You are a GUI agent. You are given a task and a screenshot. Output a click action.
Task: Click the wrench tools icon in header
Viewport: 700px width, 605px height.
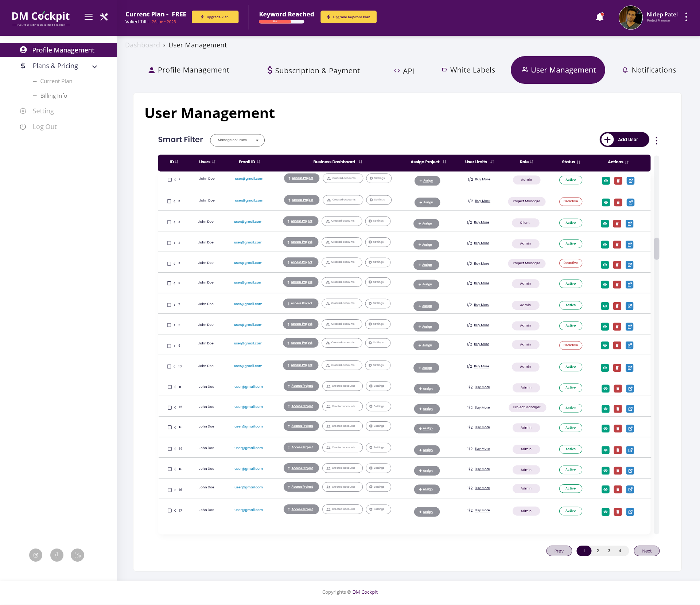pos(104,17)
